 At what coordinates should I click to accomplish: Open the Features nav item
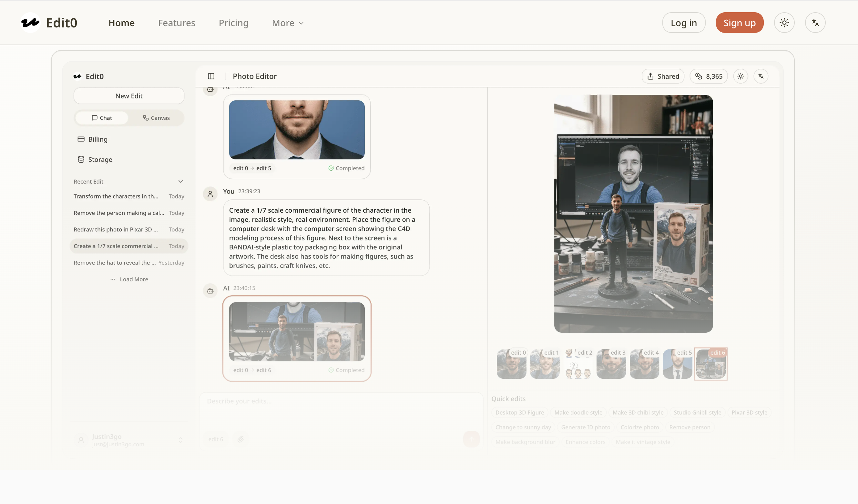[176, 23]
